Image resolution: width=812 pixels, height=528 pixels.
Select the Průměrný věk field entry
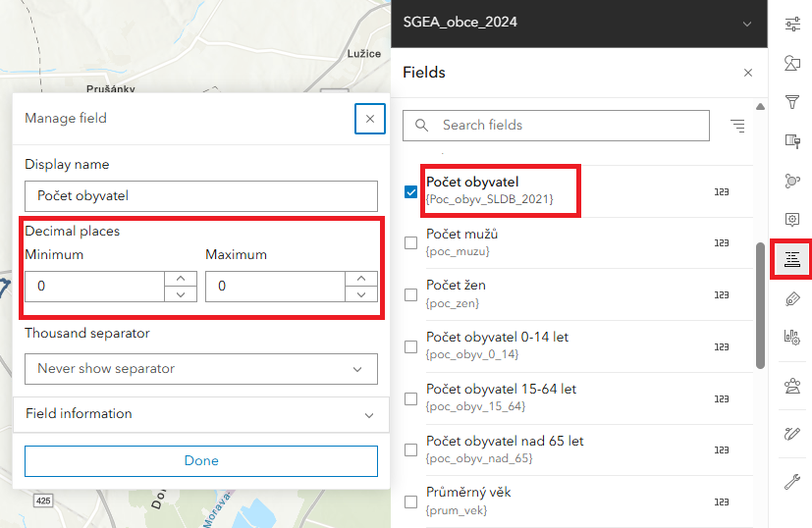[468, 500]
